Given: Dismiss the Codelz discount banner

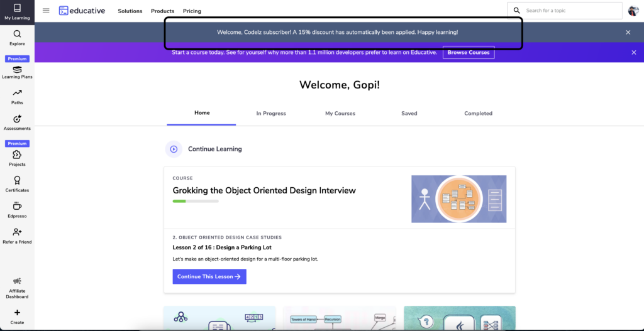Looking at the screenshot, I should [x=628, y=33].
